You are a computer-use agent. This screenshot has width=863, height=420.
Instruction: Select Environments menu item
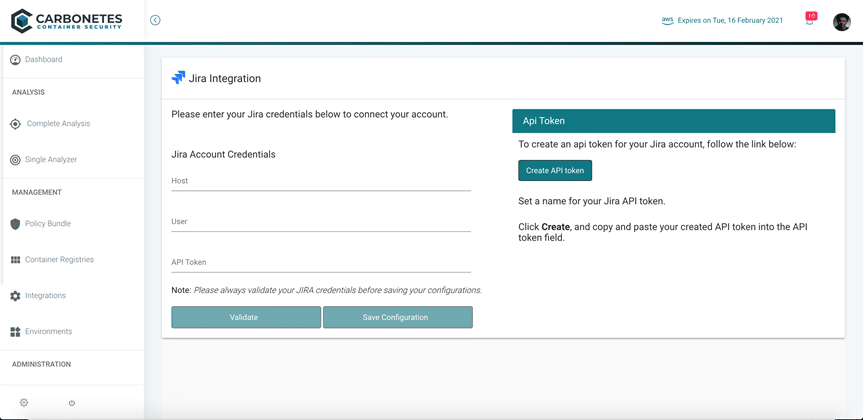[48, 331]
